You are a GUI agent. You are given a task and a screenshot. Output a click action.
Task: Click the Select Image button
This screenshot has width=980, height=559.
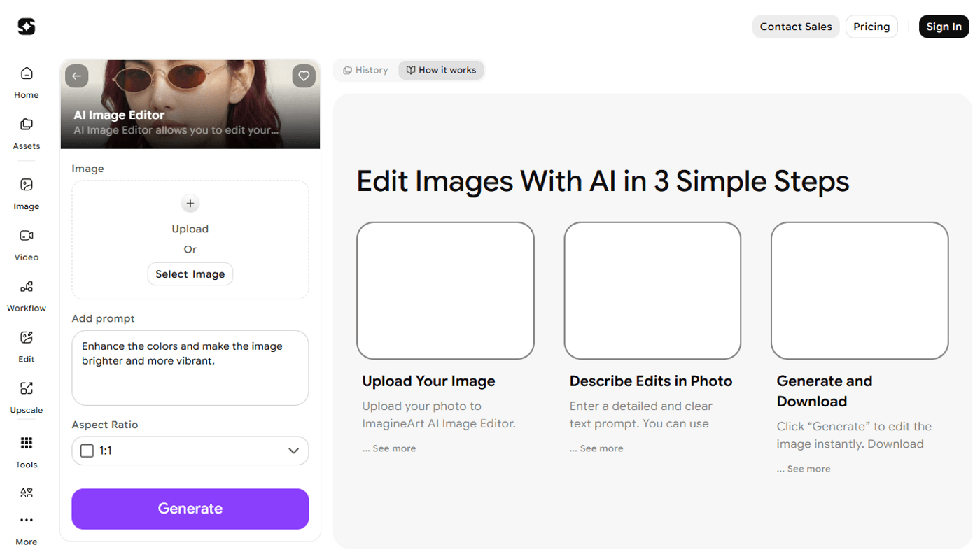190,274
